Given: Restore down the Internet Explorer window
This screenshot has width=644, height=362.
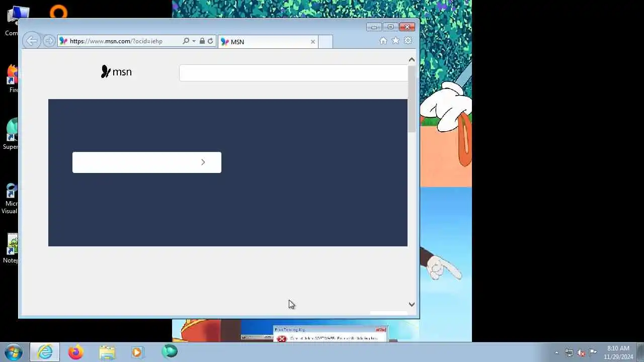Looking at the screenshot, I should (390, 27).
